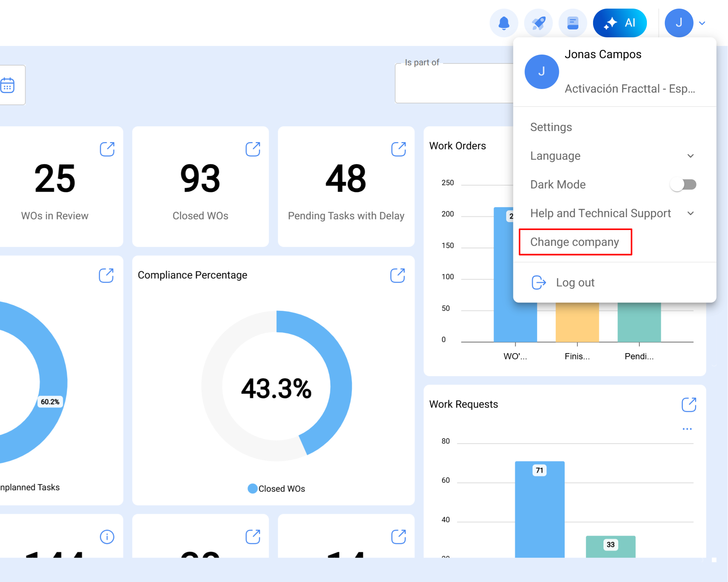
Task: Open the notifications bell icon
Action: [x=504, y=23]
